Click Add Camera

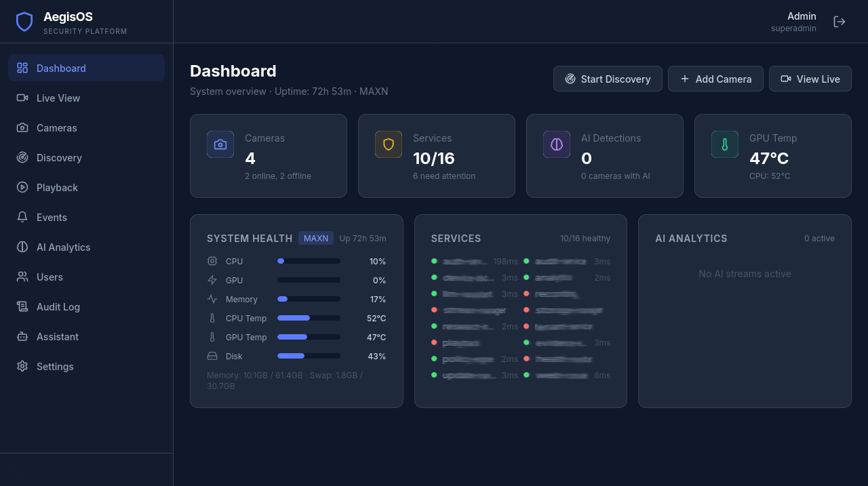(x=715, y=79)
